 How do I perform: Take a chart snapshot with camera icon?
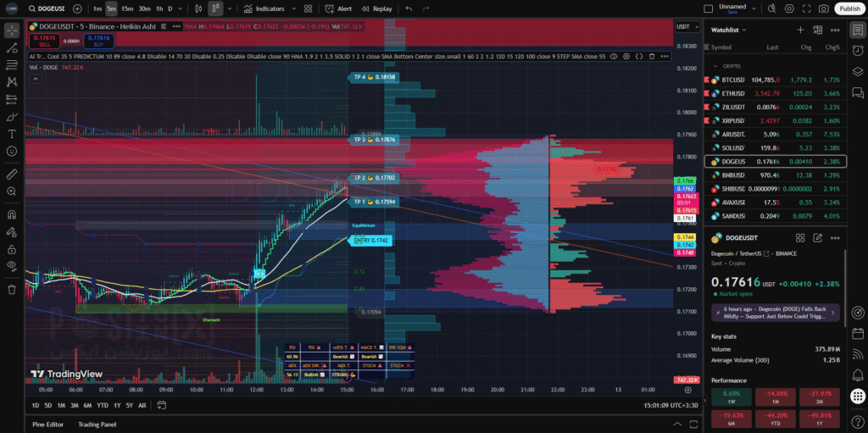pyautogui.click(x=824, y=8)
